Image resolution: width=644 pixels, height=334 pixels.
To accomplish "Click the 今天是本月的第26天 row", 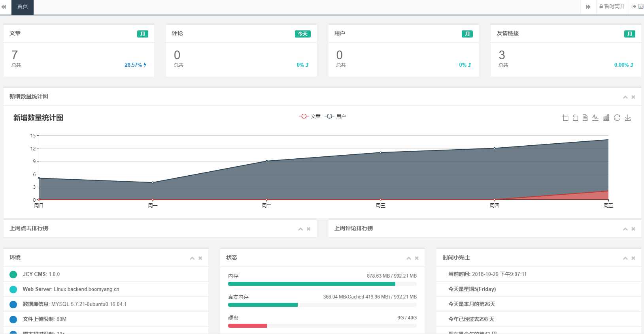I will pos(539,304).
